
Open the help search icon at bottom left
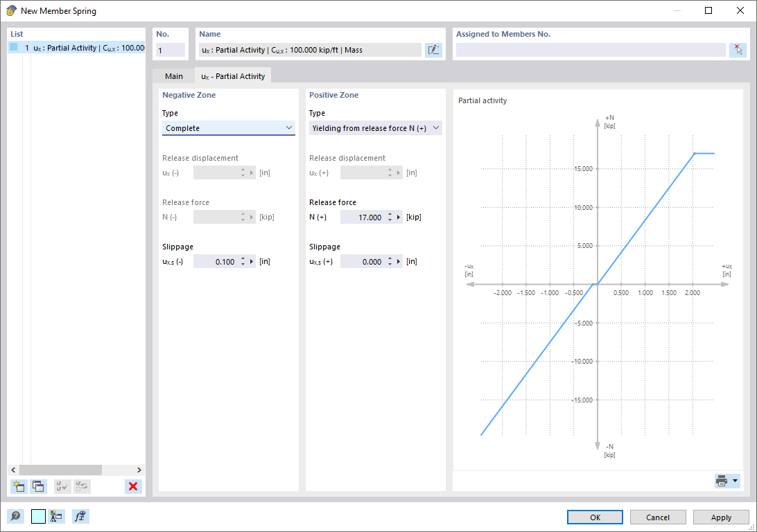point(15,517)
